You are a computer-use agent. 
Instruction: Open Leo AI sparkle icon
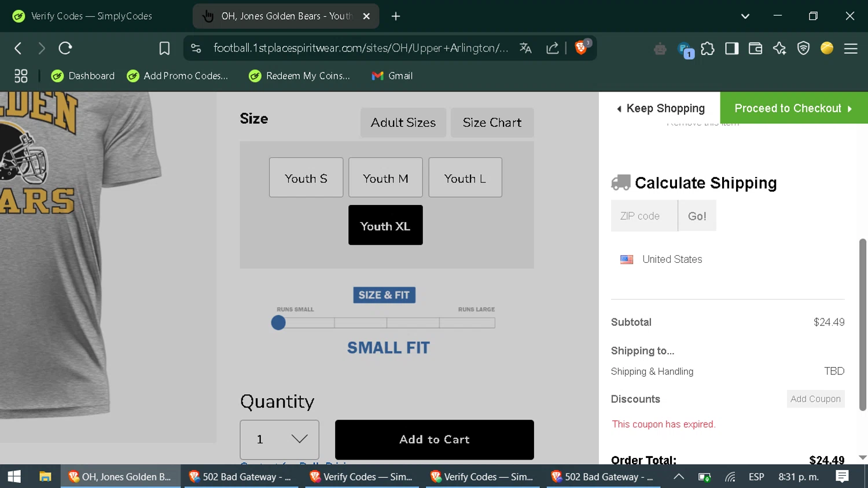point(779,49)
